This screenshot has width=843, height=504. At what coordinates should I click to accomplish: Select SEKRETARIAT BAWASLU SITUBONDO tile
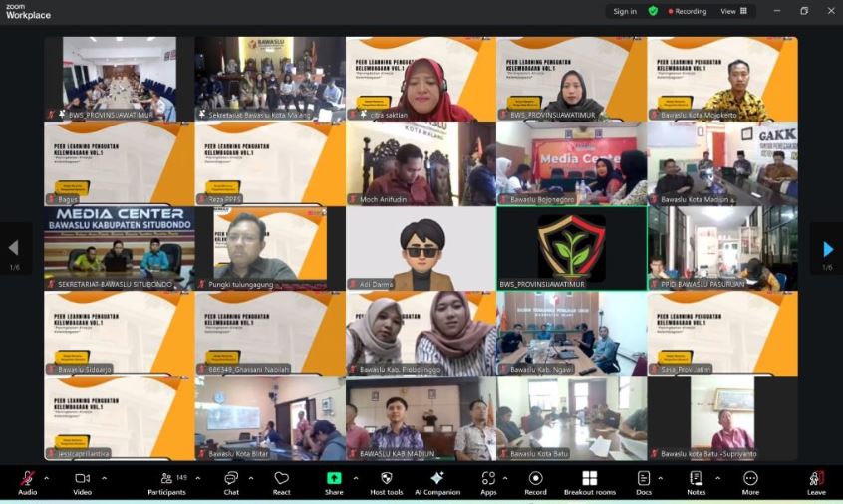point(120,248)
